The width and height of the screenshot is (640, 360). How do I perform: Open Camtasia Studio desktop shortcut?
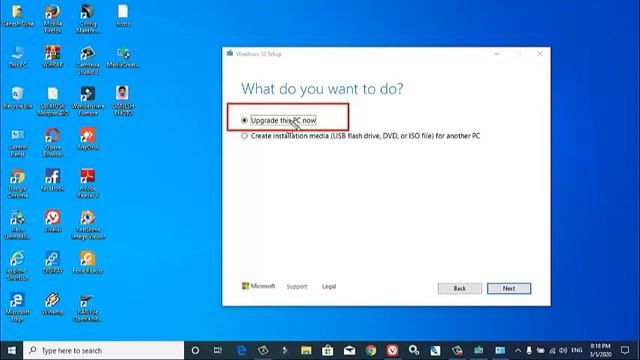(88, 60)
